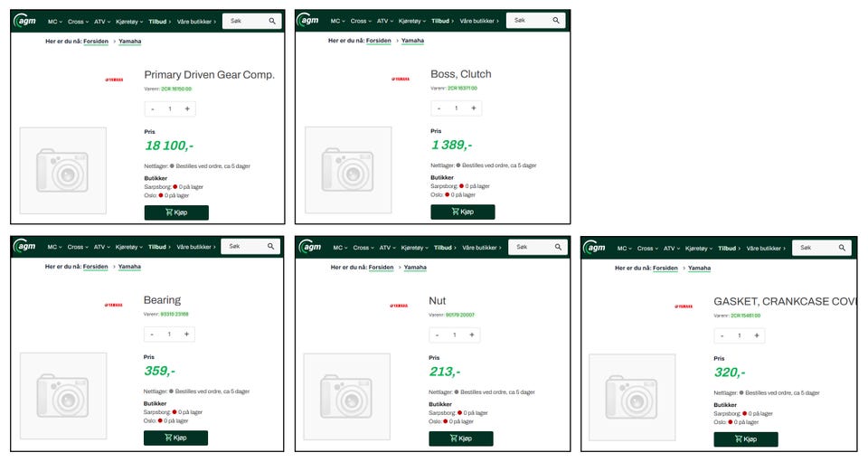Open Våre butikker in Gasket Crankcase panel

pyautogui.click(x=766, y=249)
